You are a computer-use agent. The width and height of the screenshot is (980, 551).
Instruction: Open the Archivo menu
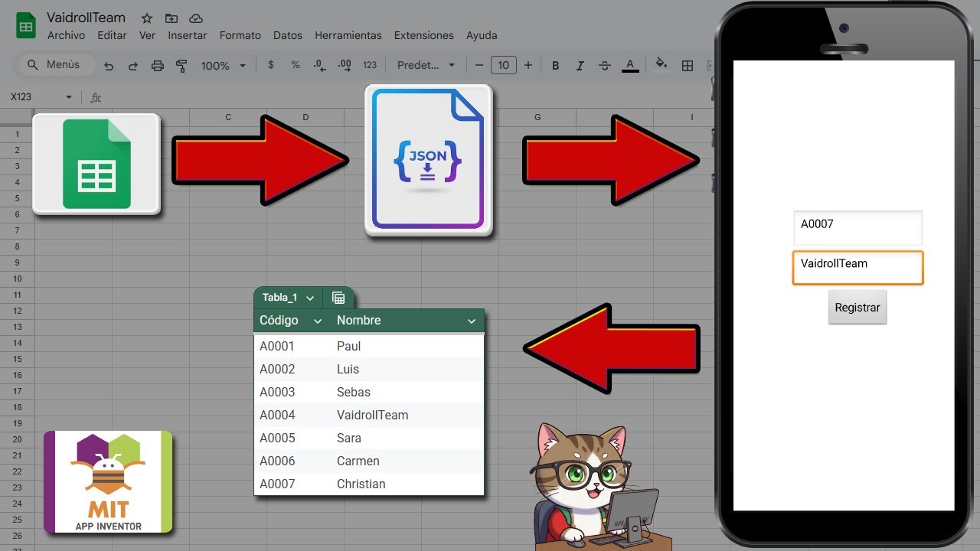coord(67,35)
